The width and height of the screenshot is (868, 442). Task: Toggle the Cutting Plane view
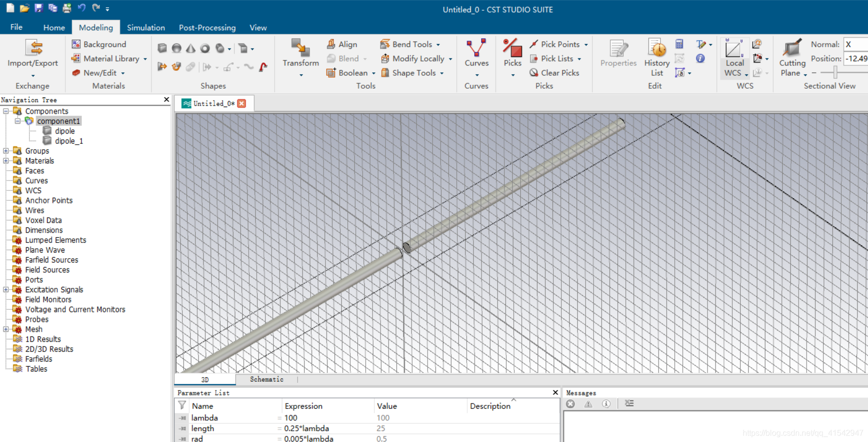click(792, 58)
